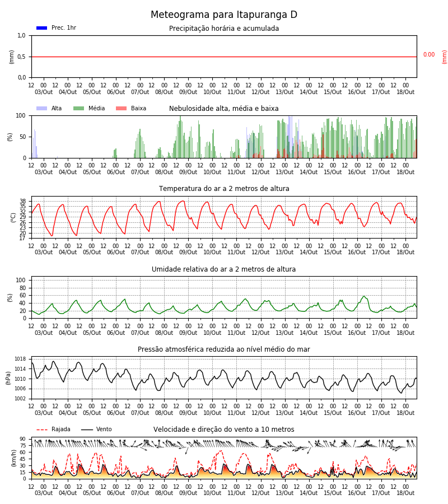Click the Nebulosidade alta, média e baixa heading

point(224,108)
